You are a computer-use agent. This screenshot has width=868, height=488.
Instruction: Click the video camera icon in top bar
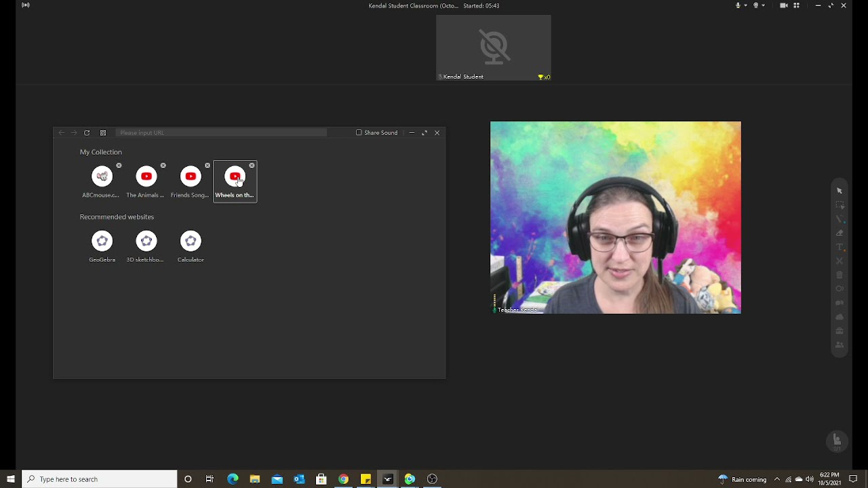coord(784,5)
